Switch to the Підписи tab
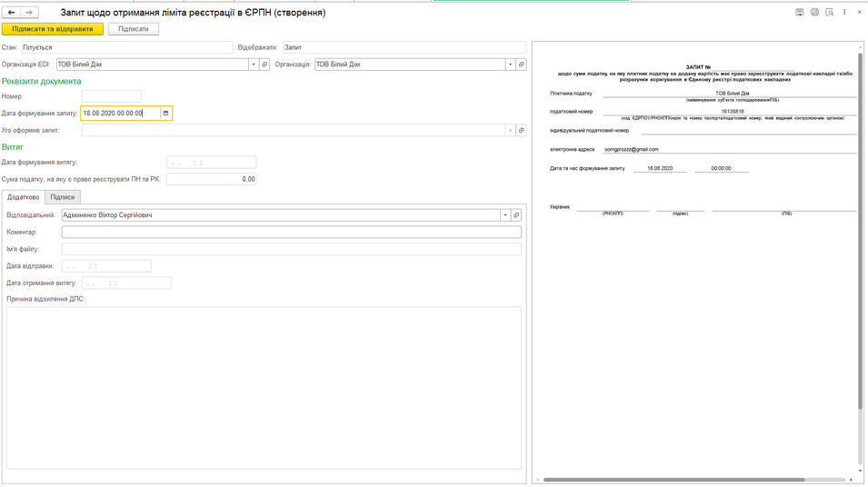Image resolution: width=868 pixels, height=487 pixels. [x=63, y=197]
